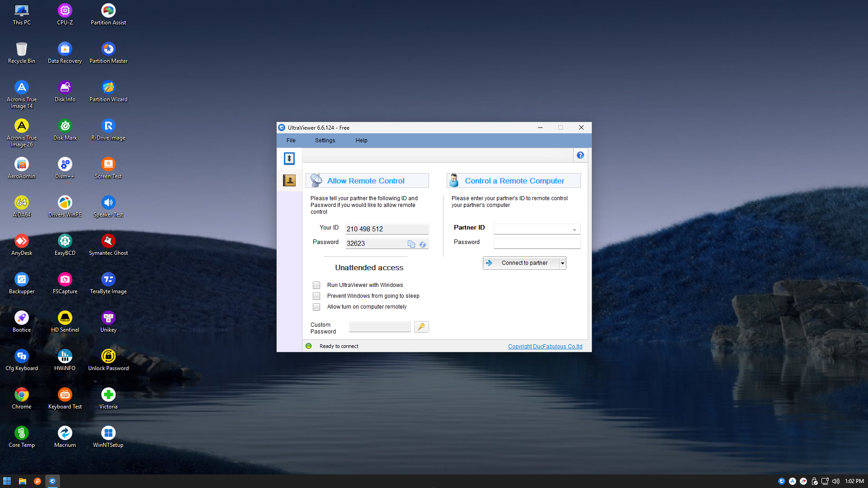Open Unlock Password desktop icon
This screenshot has height=488, width=868.
(108, 360)
